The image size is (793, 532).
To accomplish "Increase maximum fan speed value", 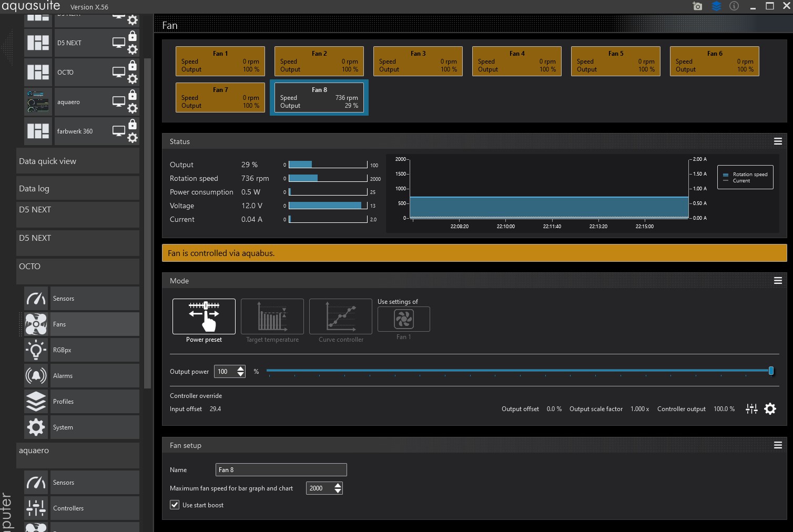I will point(338,485).
